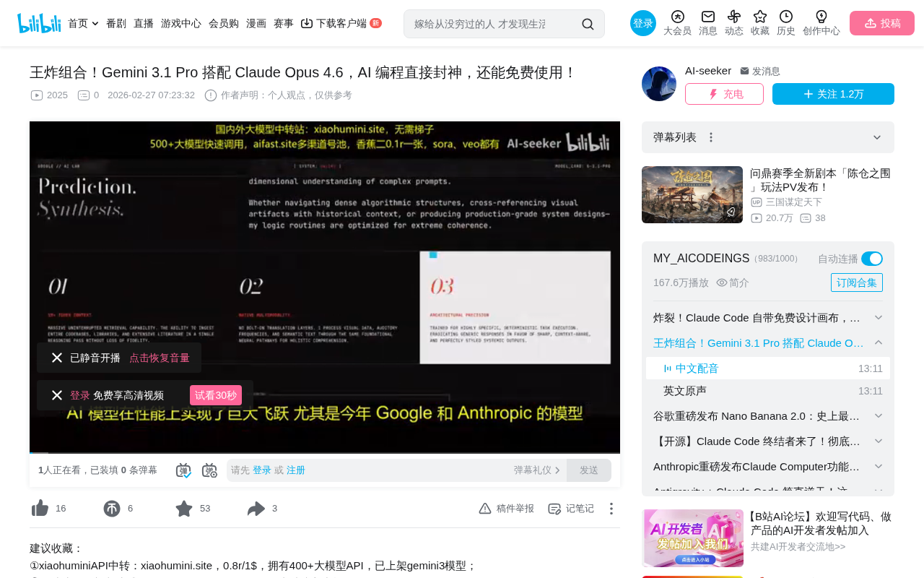The height and width of the screenshot is (578, 924).
Task: Select the 英文原声 episode
Action: (768, 391)
